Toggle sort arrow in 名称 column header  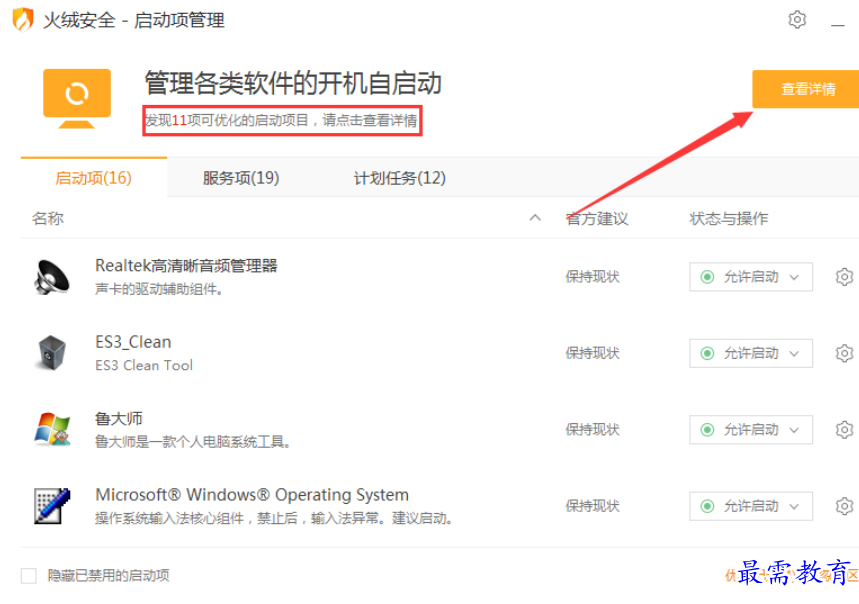click(535, 218)
